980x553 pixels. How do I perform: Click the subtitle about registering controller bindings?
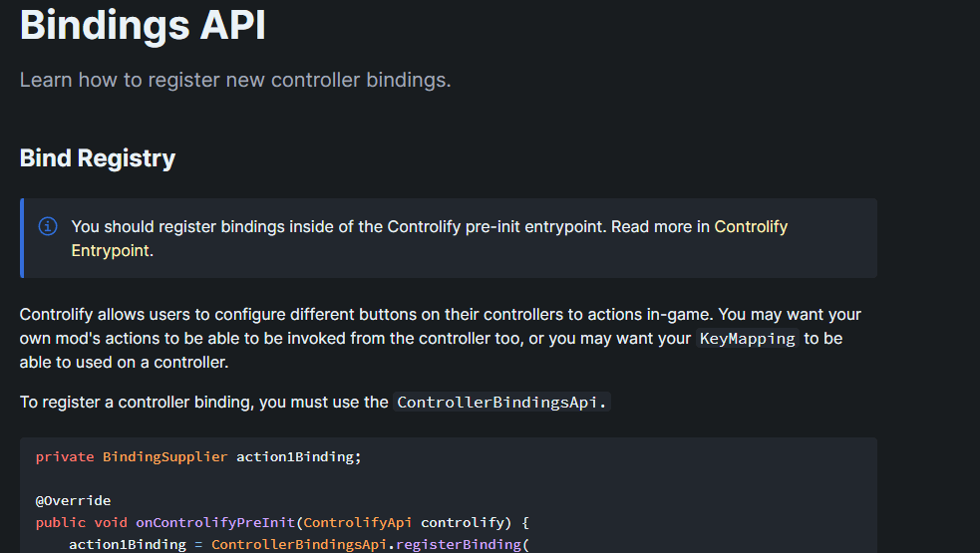coord(235,80)
